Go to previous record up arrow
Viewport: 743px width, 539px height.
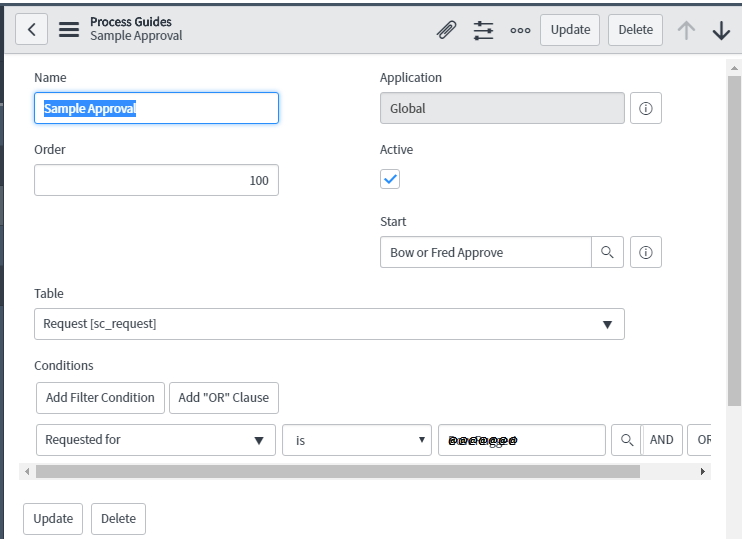[x=686, y=30]
